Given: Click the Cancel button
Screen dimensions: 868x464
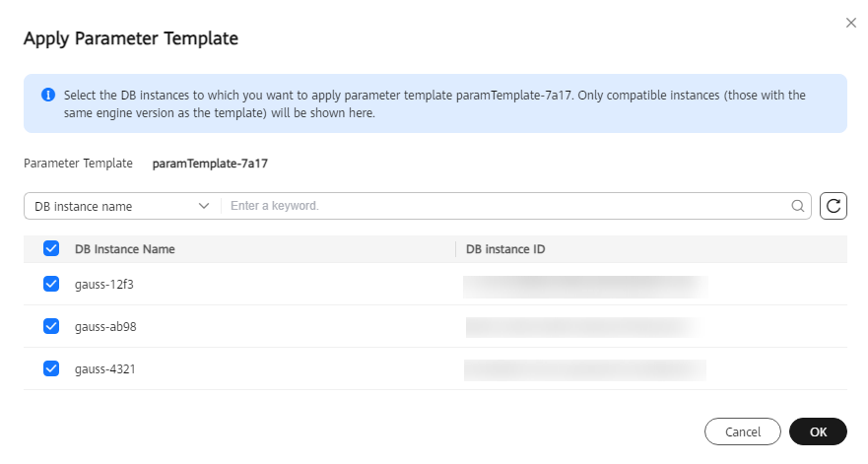Looking at the screenshot, I should pyautogui.click(x=743, y=431).
